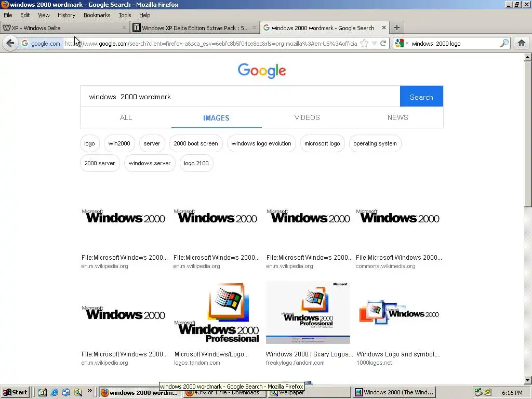
Task: Open the 'Windows Logo and symbol,...' link
Action: [x=398, y=354]
